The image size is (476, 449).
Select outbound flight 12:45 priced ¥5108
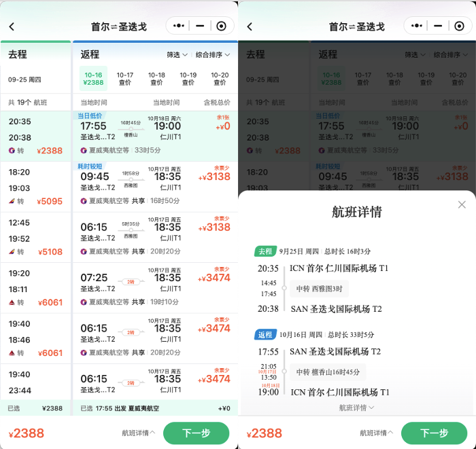(x=36, y=237)
